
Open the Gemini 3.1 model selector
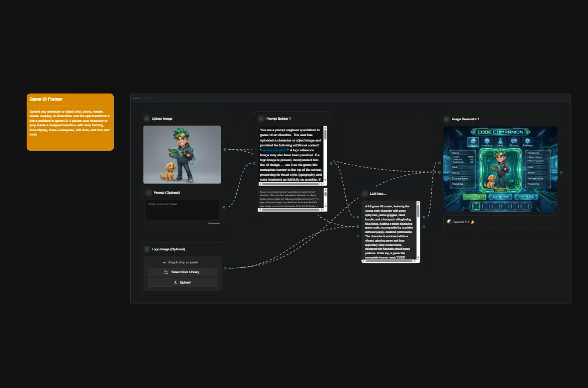(500, 221)
